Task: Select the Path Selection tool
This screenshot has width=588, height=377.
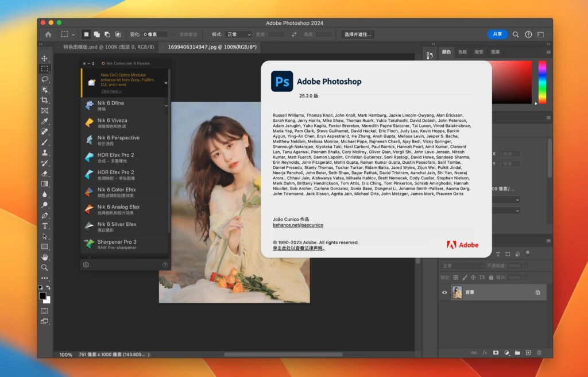Action: (45, 237)
